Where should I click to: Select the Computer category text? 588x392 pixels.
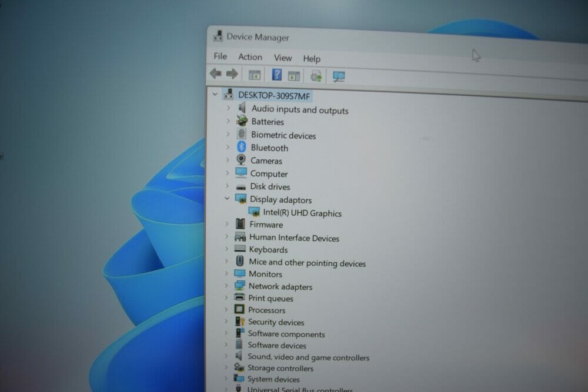[269, 174]
